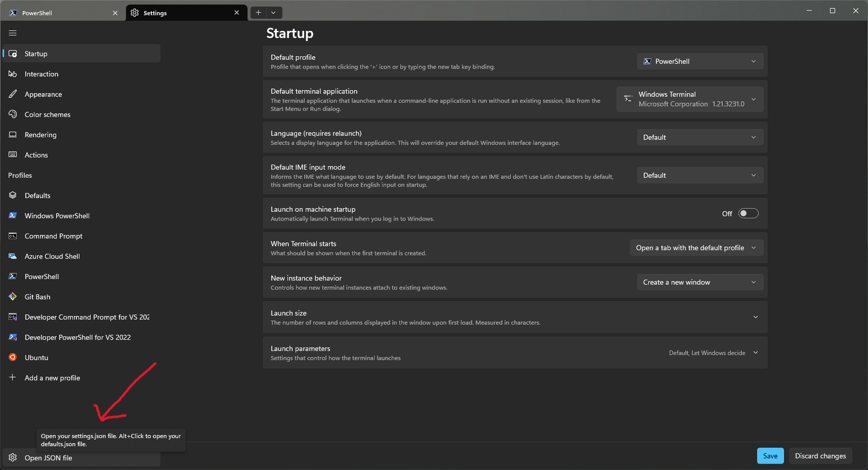Image resolution: width=868 pixels, height=470 pixels.
Task: Go to the Appearance settings page
Action: point(82,94)
